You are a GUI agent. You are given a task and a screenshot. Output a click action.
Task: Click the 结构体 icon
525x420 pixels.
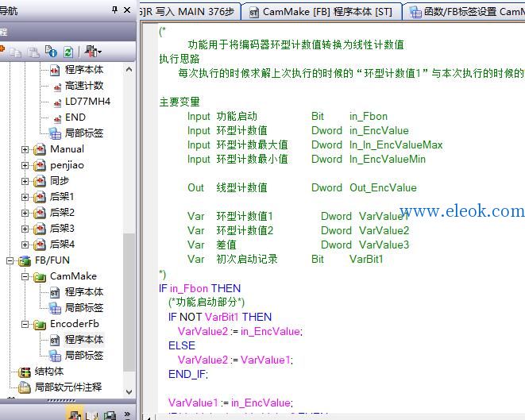25,372
